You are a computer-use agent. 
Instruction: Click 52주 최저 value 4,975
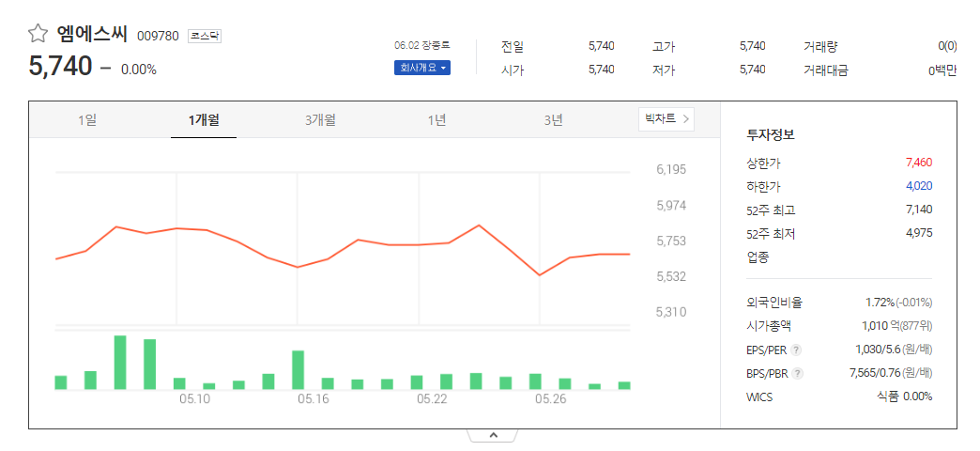point(919,233)
